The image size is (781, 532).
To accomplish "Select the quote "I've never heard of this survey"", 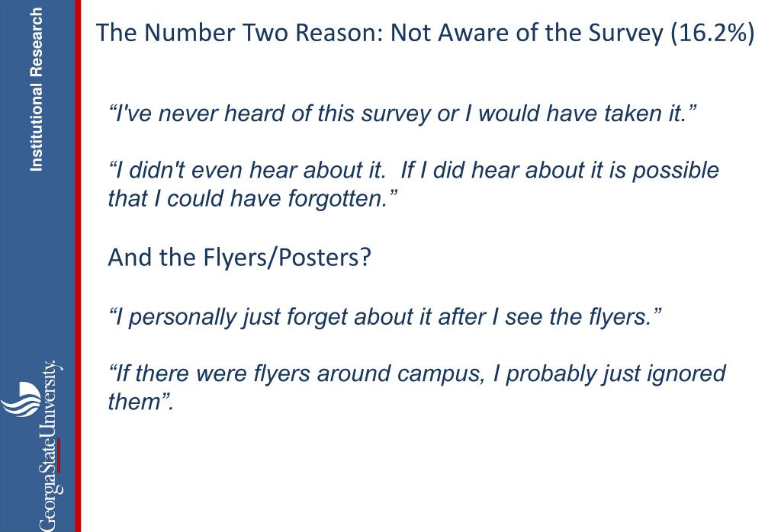I will 401,114.
